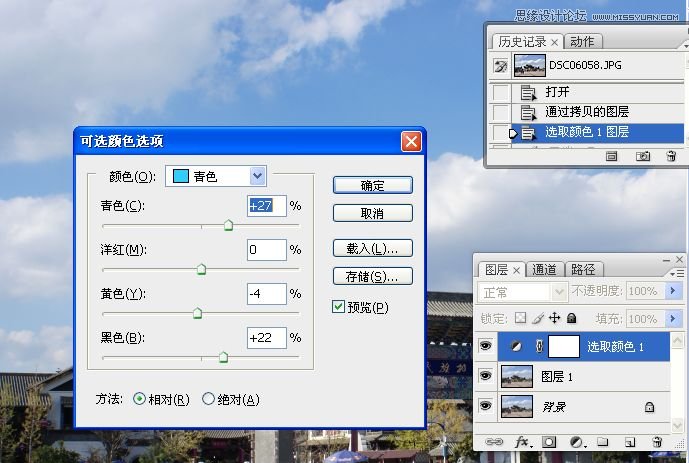Viewport: 689px width, 463px height.
Task: Add a layer mask icon
Action: point(549,442)
